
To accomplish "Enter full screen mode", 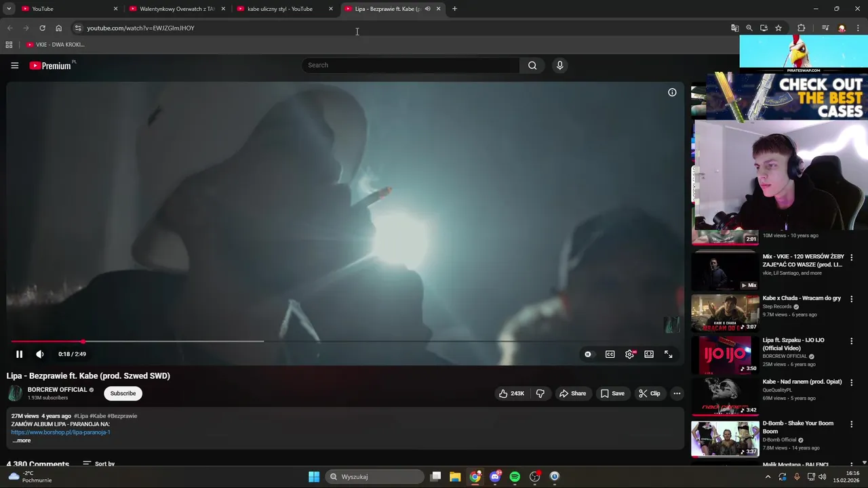I will pos(669,354).
